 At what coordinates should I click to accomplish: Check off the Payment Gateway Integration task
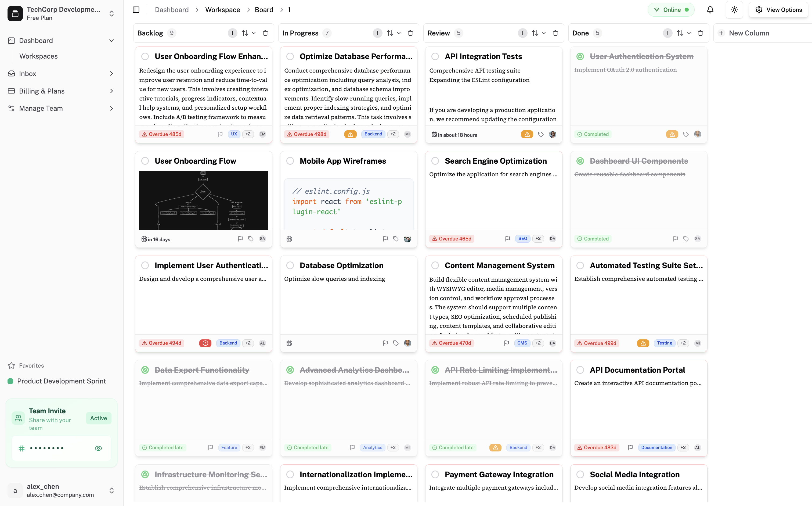[435, 474]
